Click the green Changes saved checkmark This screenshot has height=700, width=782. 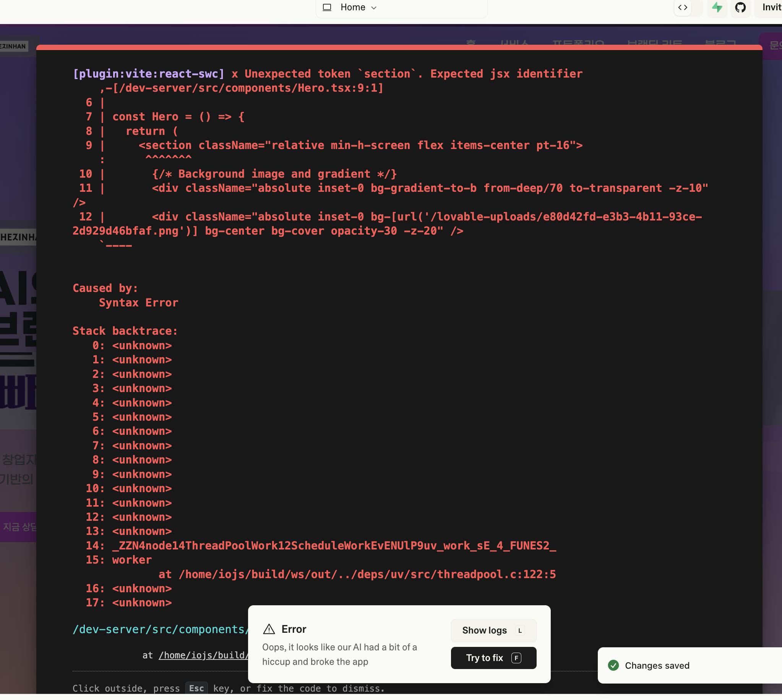[613, 665]
